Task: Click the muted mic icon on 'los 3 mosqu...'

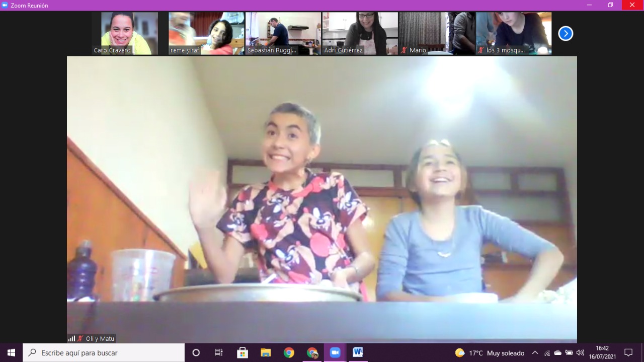Action: click(x=481, y=50)
